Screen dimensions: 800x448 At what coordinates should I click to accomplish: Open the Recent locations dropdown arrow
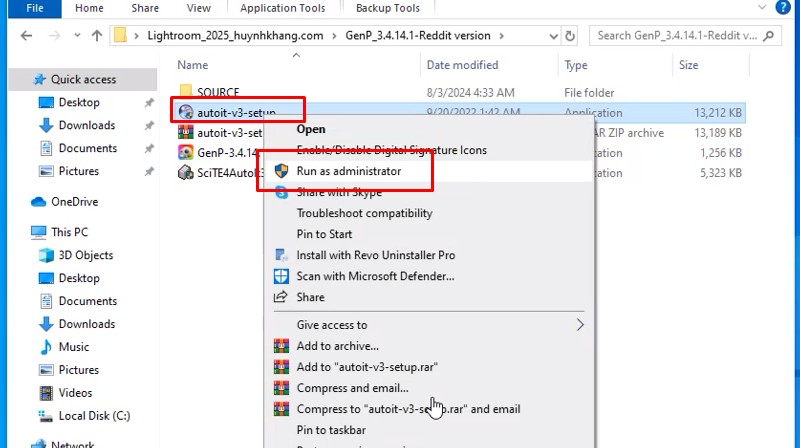coord(76,36)
